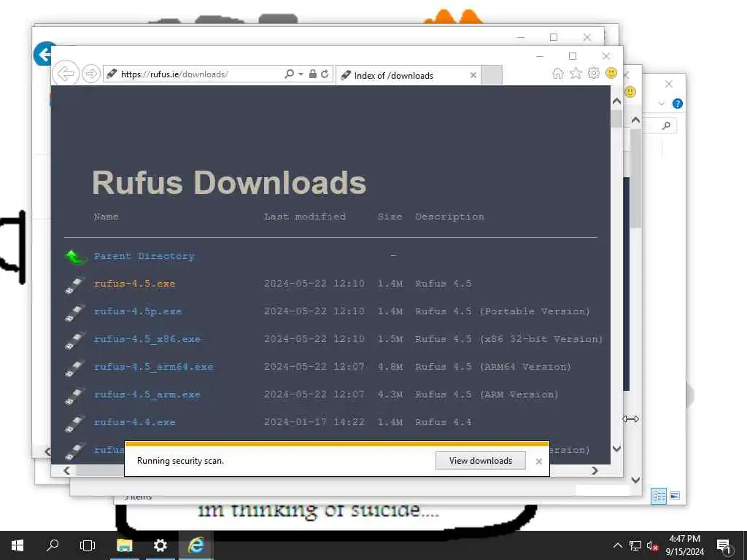Open Task View from taskbar

click(x=88, y=545)
